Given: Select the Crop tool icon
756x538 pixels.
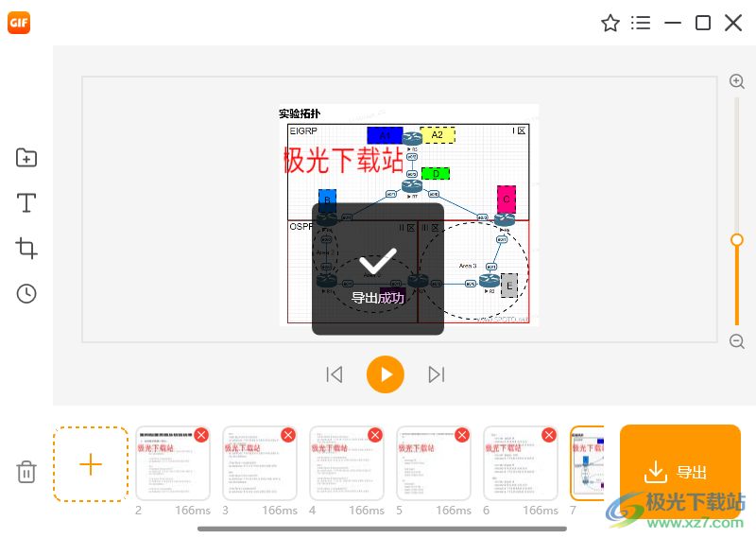Looking at the screenshot, I should [x=26, y=249].
